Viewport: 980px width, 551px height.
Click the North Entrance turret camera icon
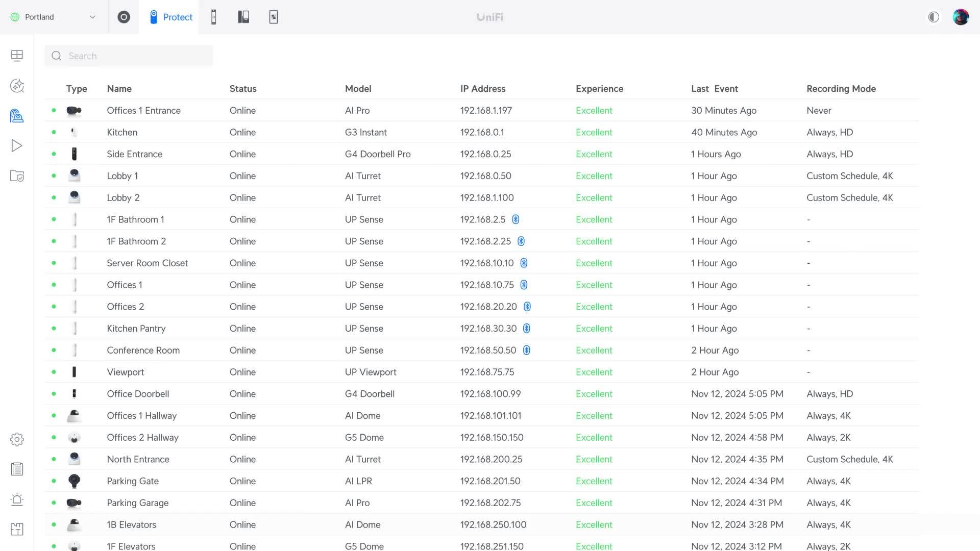(x=74, y=459)
